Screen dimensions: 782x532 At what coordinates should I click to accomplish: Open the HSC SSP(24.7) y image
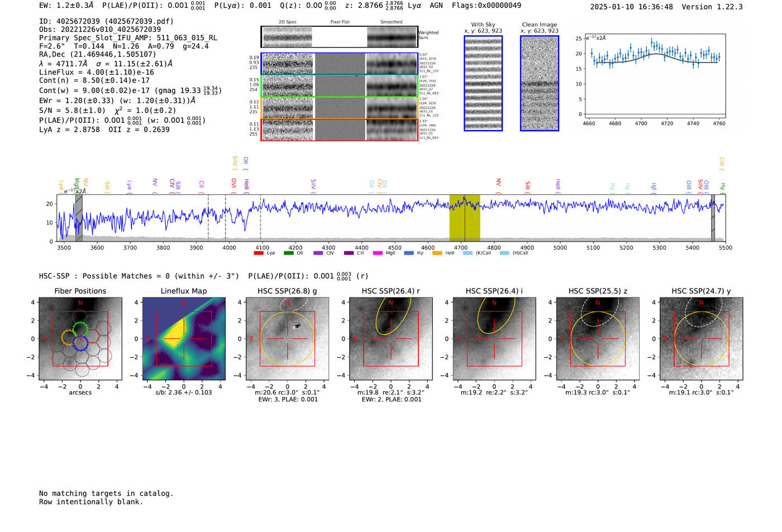[702, 338]
